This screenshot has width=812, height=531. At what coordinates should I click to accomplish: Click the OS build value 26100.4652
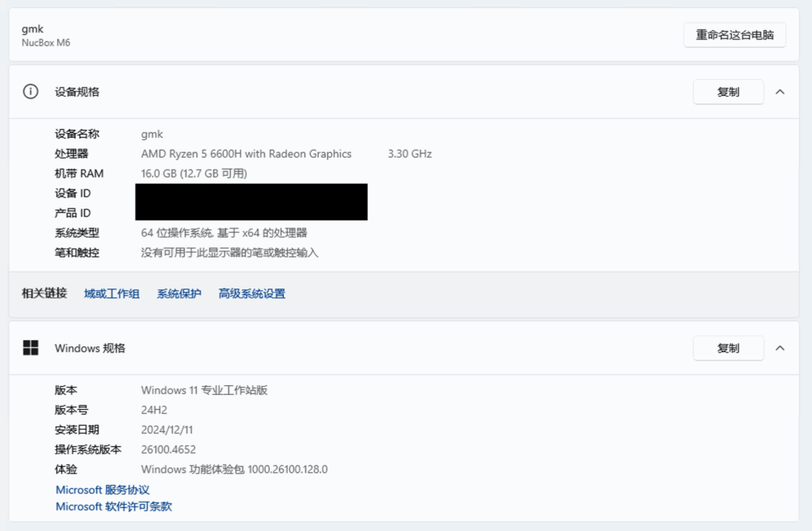[168, 449]
